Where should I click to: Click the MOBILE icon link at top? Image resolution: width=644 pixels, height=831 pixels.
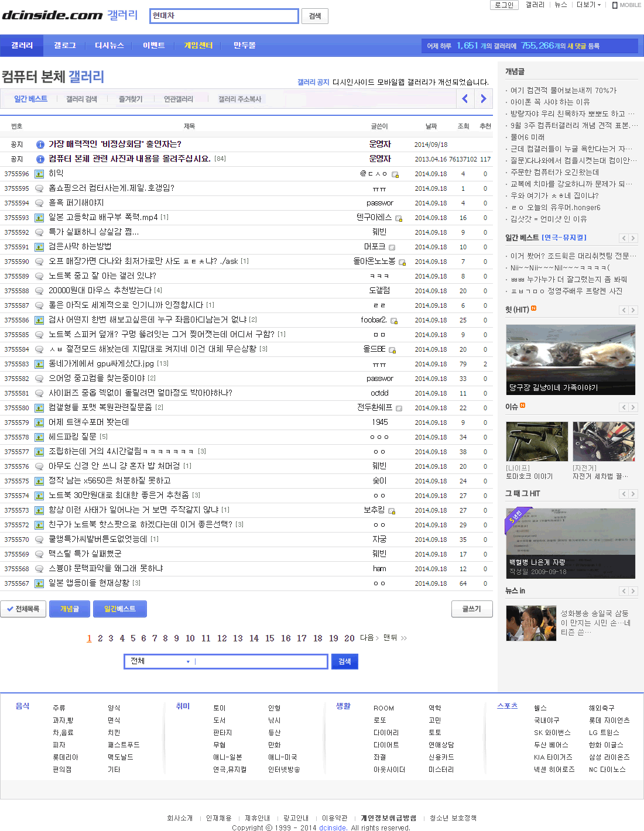point(626,5)
